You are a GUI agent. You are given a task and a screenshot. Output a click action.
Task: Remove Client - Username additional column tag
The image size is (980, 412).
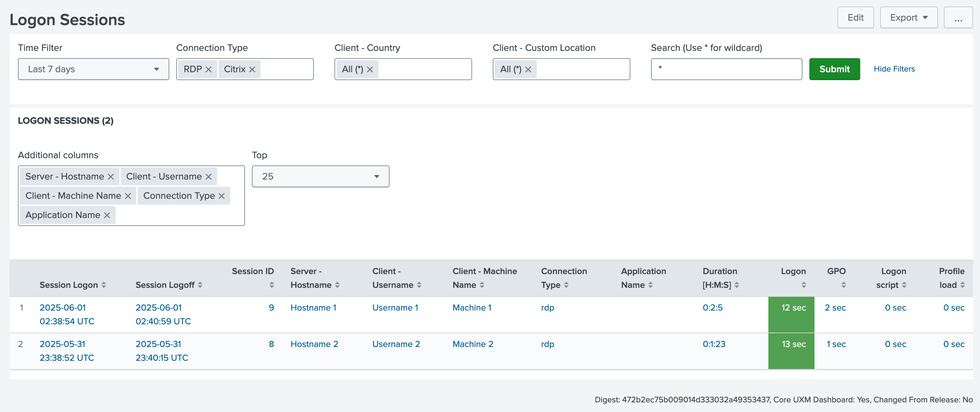(x=209, y=177)
